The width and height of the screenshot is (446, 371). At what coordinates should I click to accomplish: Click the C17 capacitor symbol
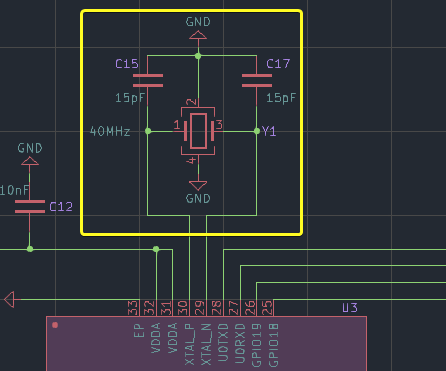point(257,81)
